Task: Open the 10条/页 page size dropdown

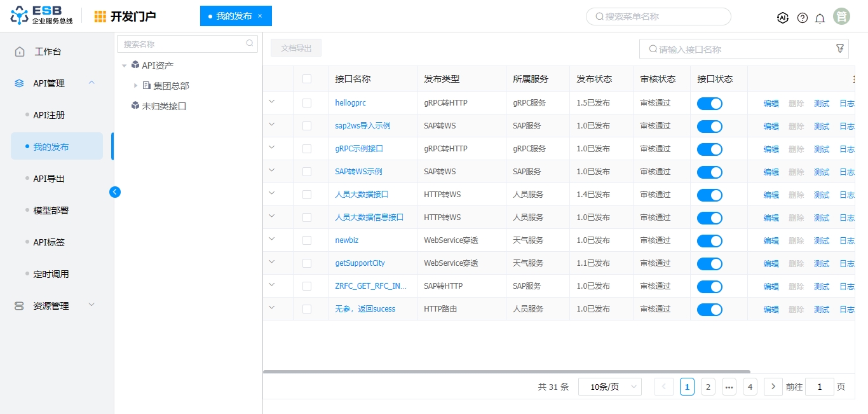Action: click(x=609, y=387)
